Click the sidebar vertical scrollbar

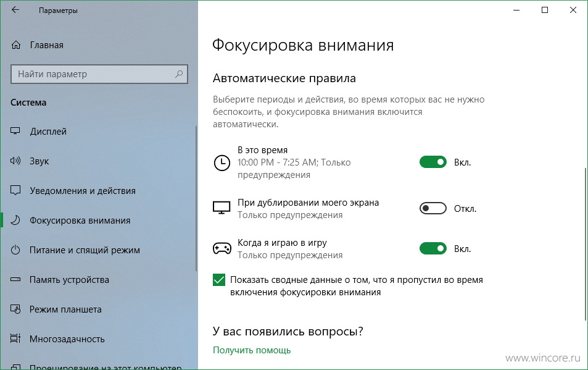(196, 198)
